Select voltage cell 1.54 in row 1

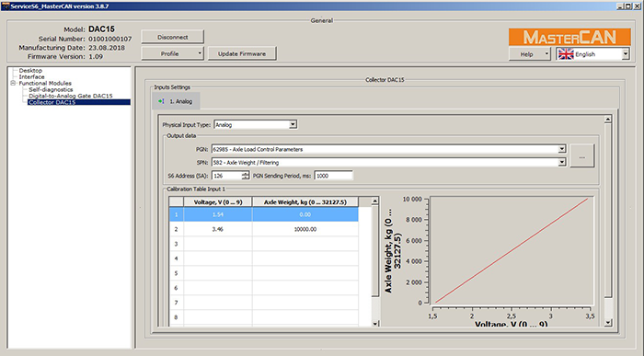coord(218,214)
